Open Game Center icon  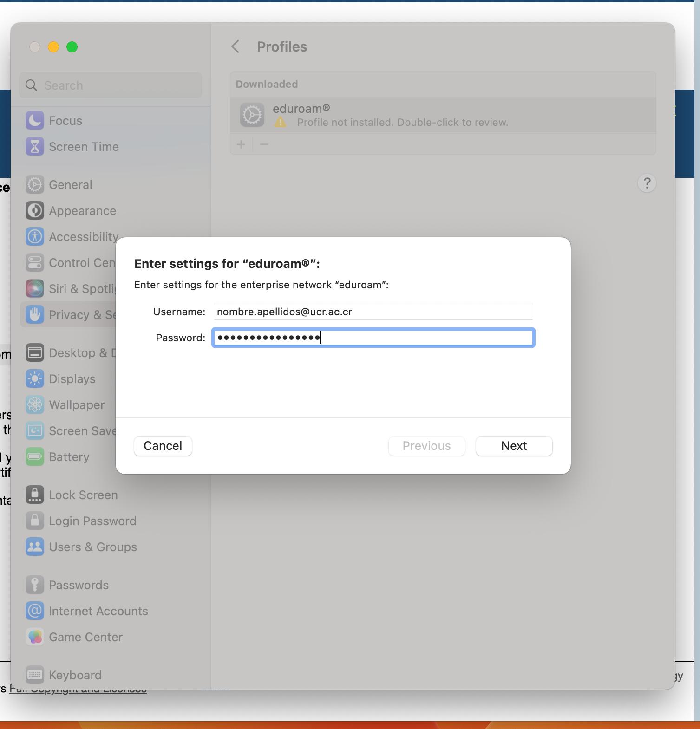click(x=35, y=637)
